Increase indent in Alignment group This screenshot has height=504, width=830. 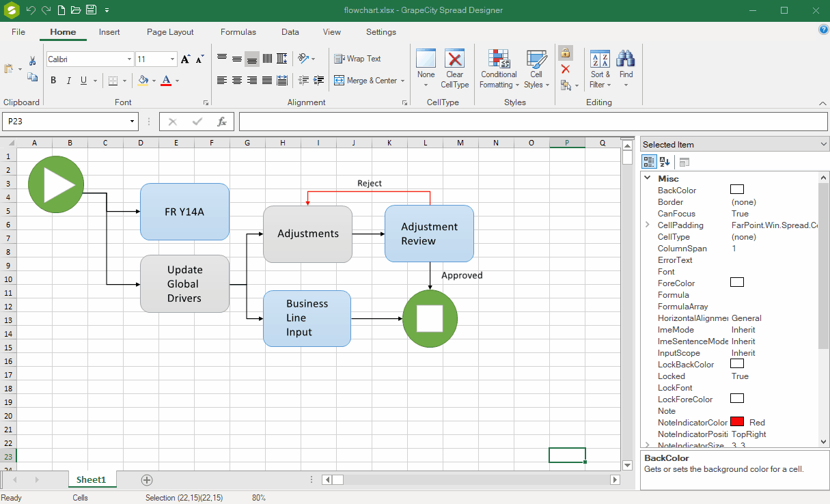[x=318, y=81]
